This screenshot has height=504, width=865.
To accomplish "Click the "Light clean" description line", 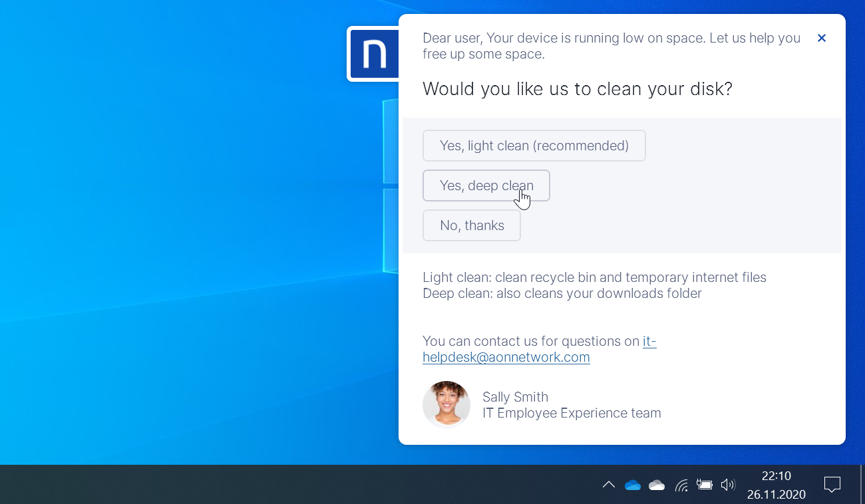I will pyautogui.click(x=594, y=277).
